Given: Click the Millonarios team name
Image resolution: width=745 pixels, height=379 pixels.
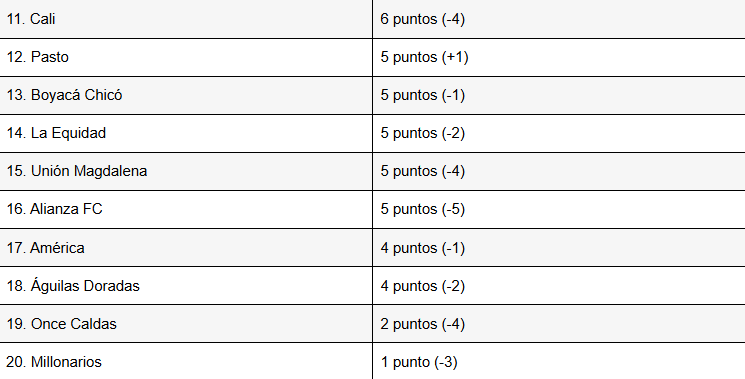Looking at the screenshot, I should (54, 362).
